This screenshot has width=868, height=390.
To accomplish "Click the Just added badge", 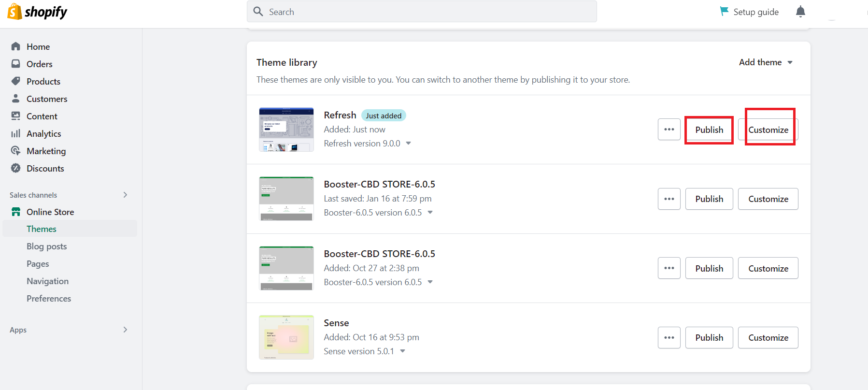I will (x=384, y=116).
